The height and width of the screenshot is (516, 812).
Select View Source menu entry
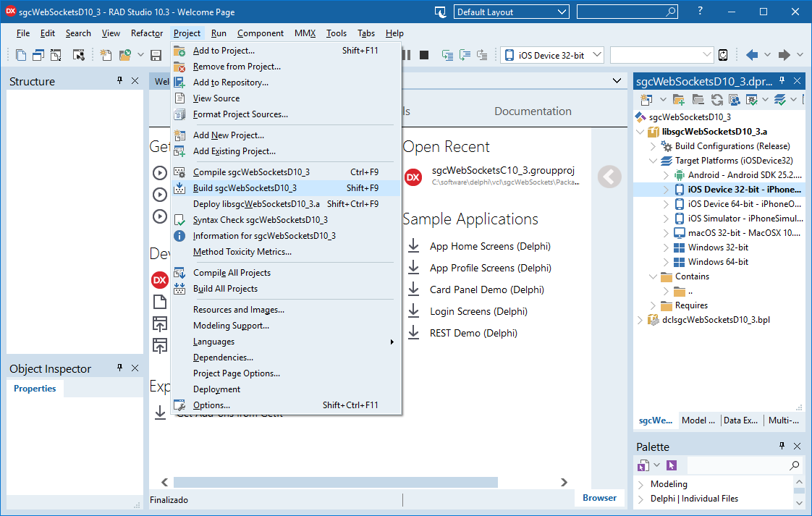click(286, 98)
